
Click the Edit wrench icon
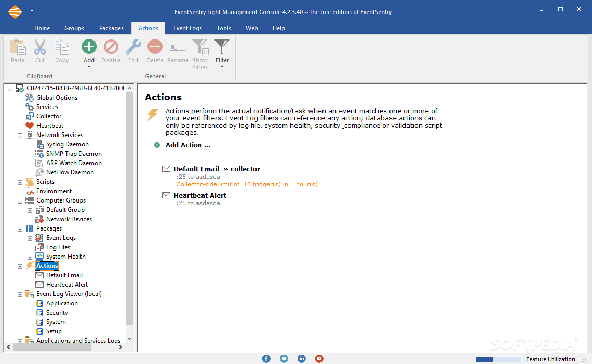coord(133,47)
